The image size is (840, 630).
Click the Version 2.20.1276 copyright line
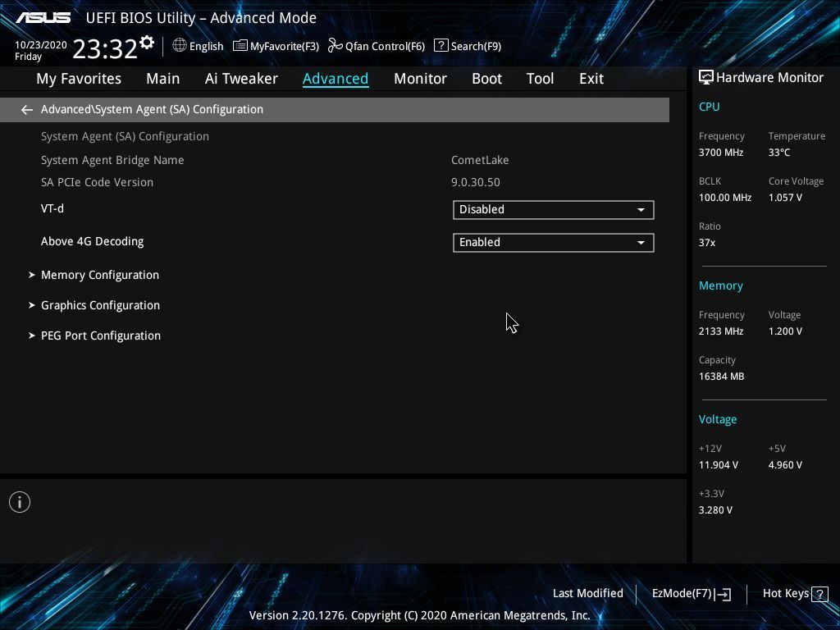(419, 615)
